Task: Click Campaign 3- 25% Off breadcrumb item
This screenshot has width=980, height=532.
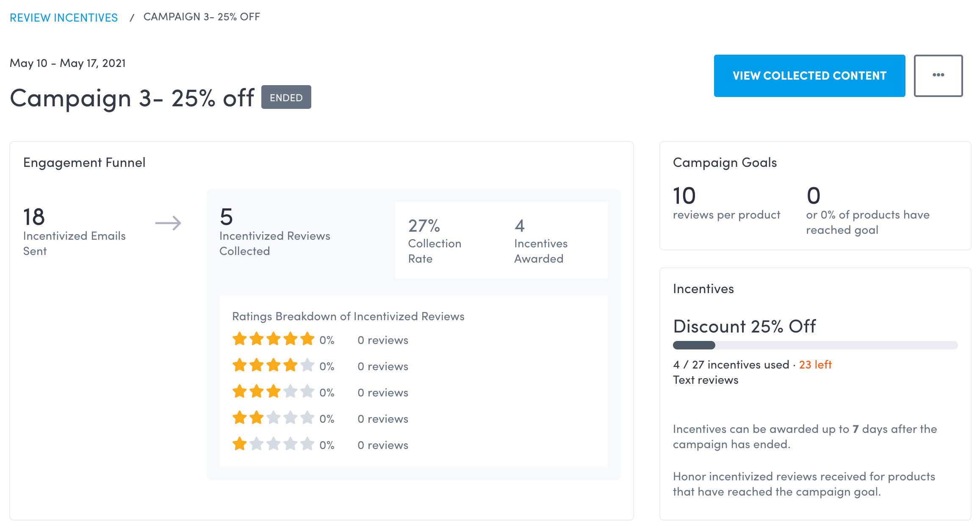Action: 202,17
